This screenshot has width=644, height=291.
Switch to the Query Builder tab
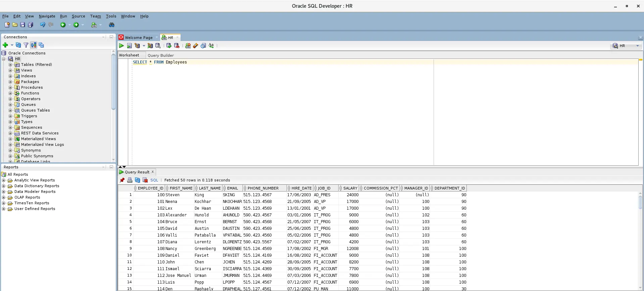[160, 55]
